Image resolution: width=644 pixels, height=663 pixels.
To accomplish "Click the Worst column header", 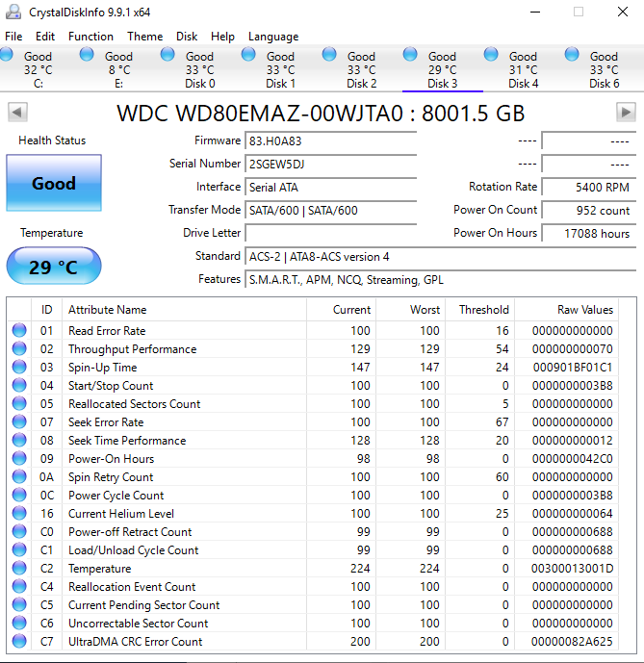I will click(x=410, y=310).
